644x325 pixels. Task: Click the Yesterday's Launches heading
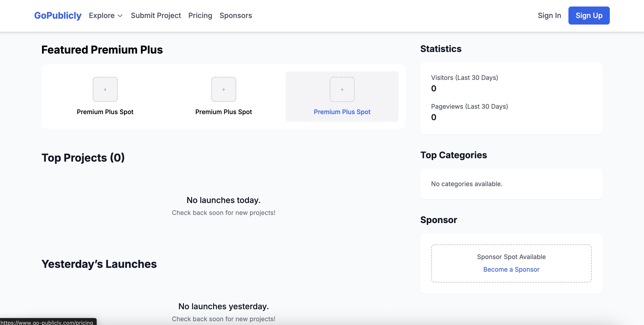pyautogui.click(x=99, y=264)
